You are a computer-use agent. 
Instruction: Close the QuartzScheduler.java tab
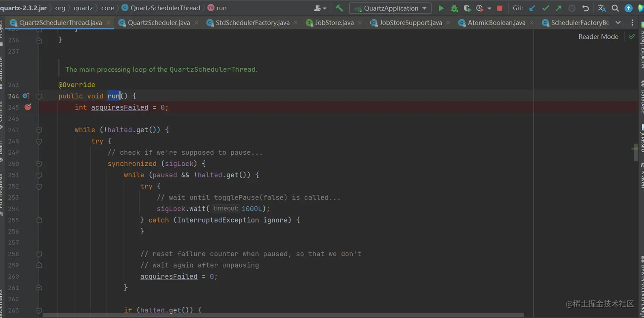click(195, 23)
